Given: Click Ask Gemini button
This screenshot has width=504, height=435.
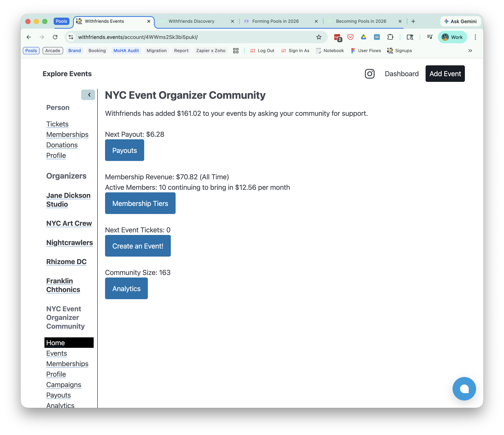Looking at the screenshot, I should click(460, 21).
